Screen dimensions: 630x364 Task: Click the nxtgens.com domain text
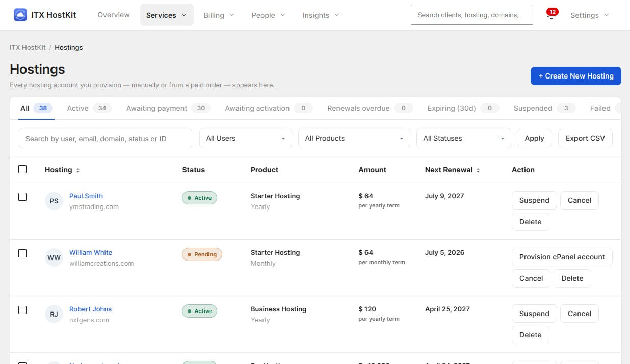[x=89, y=320]
